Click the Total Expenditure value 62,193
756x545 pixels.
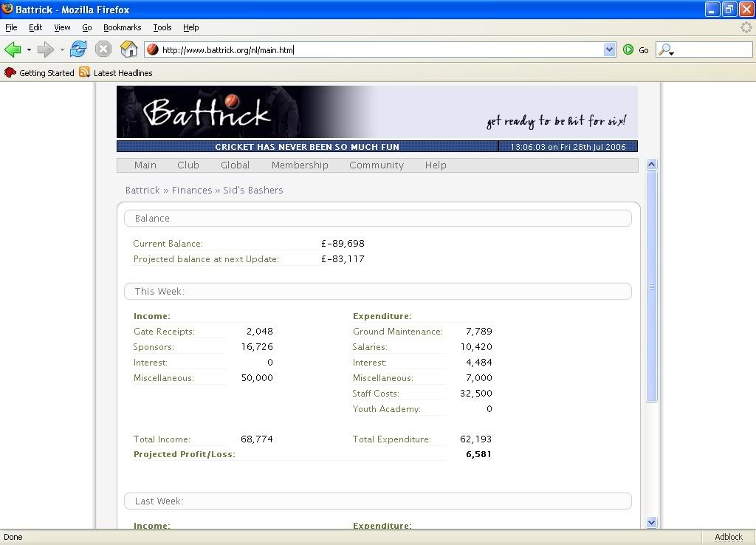coord(476,439)
